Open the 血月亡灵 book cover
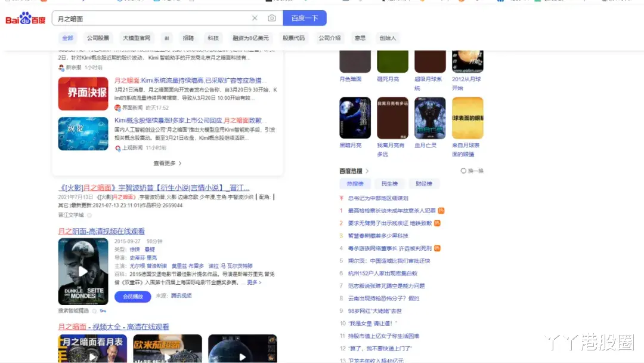 click(x=430, y=118)
